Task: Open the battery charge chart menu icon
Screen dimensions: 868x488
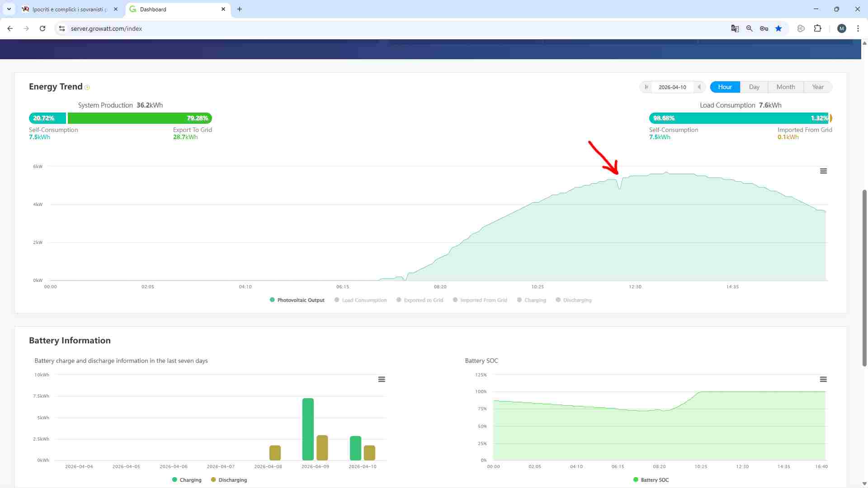Action: pos(382,379)
